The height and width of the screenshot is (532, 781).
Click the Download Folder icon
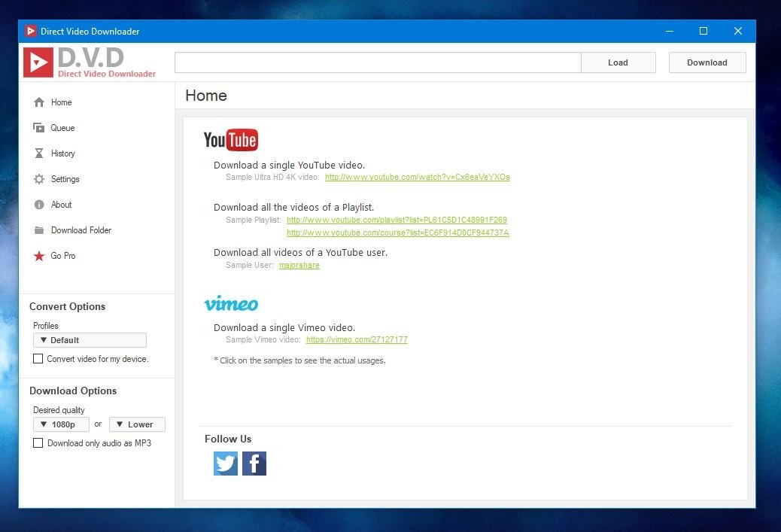click(x=39, y=230)
